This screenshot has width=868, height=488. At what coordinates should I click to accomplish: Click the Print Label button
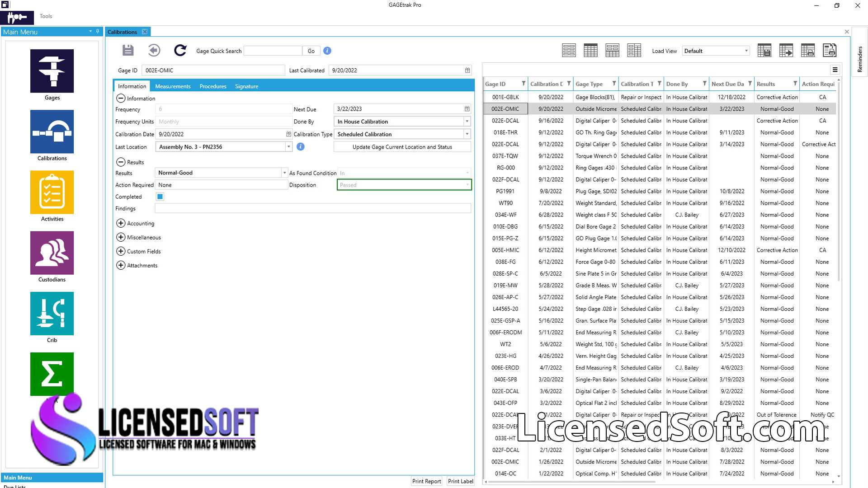click(460, 481)
